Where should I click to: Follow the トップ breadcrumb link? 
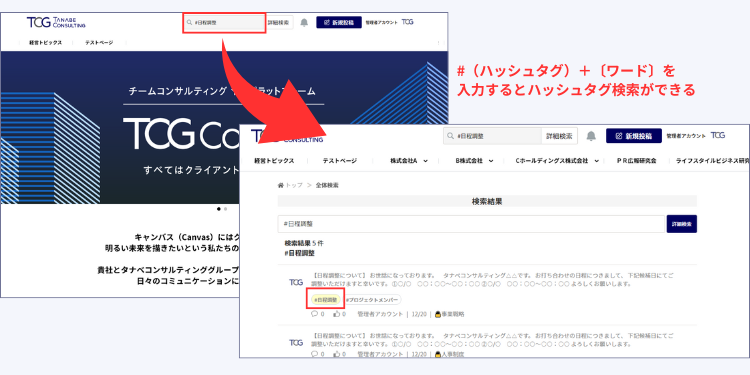point(294,185)
